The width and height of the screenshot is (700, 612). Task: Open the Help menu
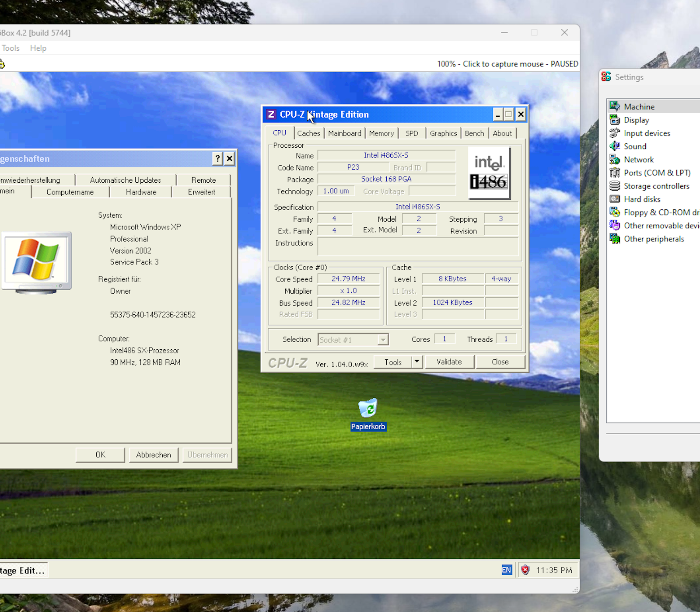point(38,48)
